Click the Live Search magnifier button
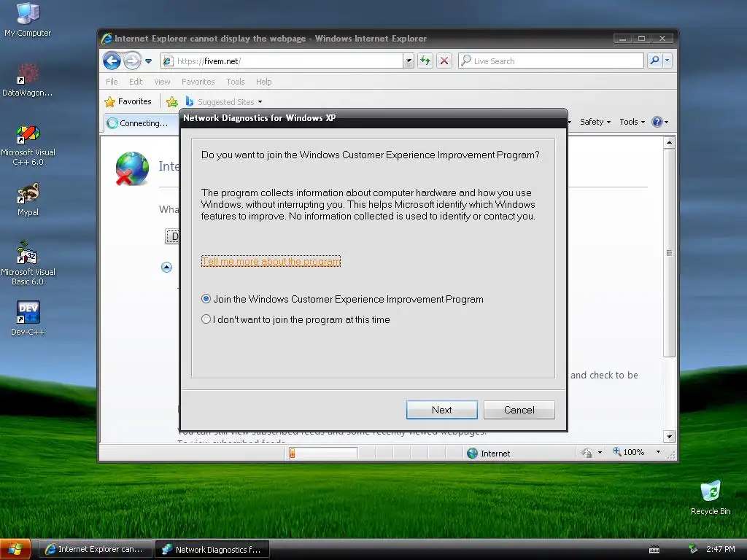 (654, 61)
